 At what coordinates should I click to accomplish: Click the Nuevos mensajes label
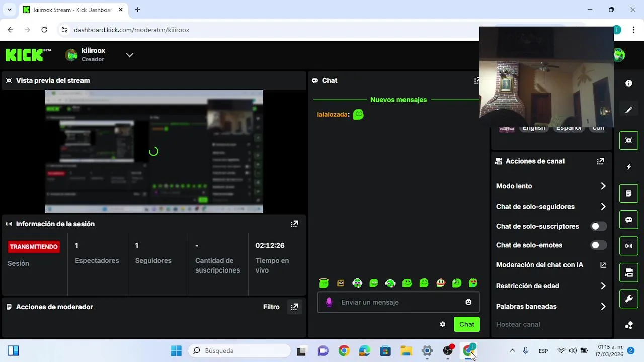coord(398,100)
